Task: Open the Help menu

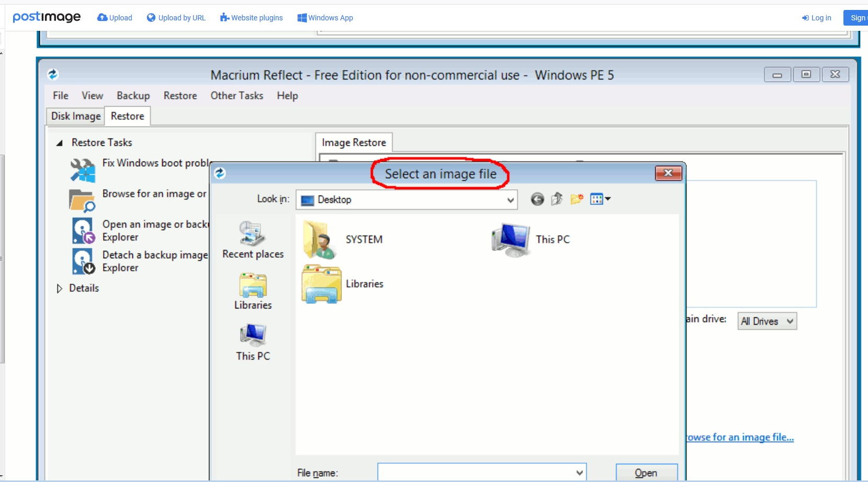Action: tap(288, 96)
